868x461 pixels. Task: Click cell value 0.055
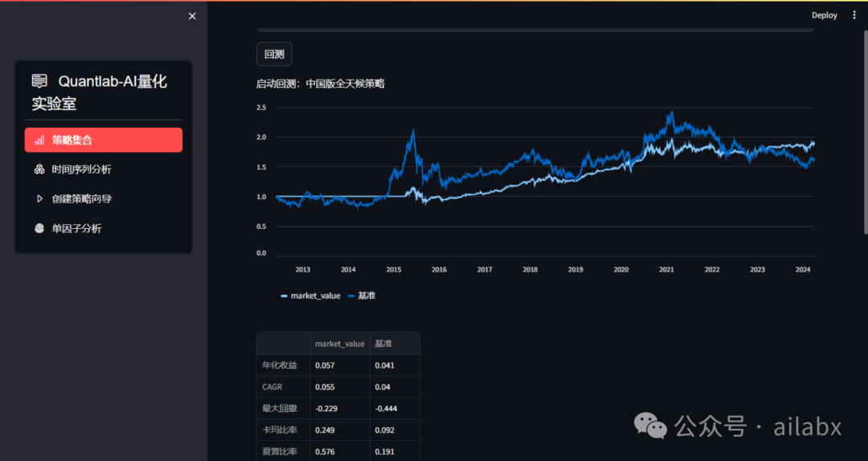click(x=340, y=387)
